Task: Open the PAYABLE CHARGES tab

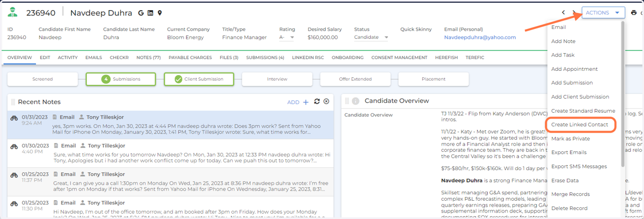Action: (x=190, y=57)
